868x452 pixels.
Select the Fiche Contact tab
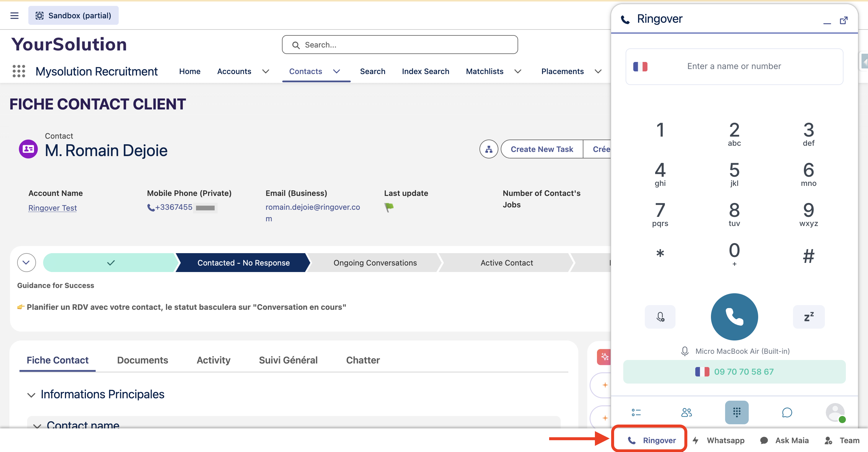pos(58,360)
